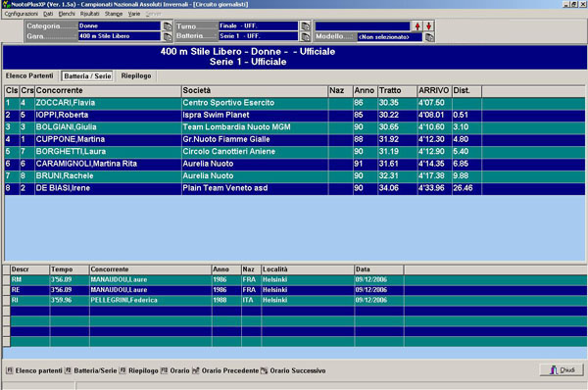This screenshot has height=390, width=588.
Task: Open the Batteria lookup icon
Action: pos(306,36)
